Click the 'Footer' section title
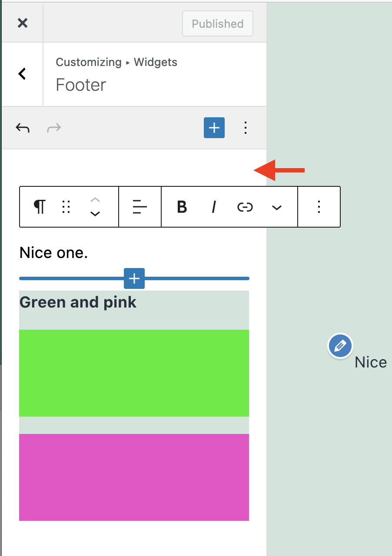Viewport: 392px width, 556px height. point(81,85)
